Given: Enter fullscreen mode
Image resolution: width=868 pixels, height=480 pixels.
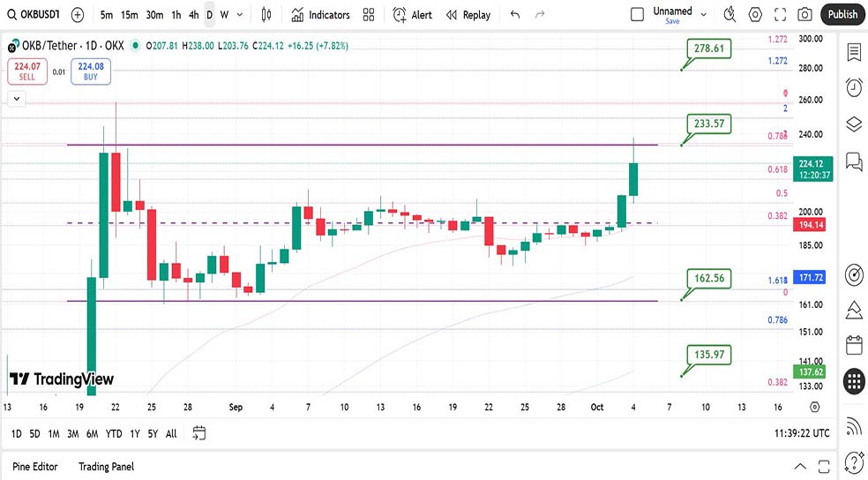Looking at the screenshot, I should click(x=780, y=14).
